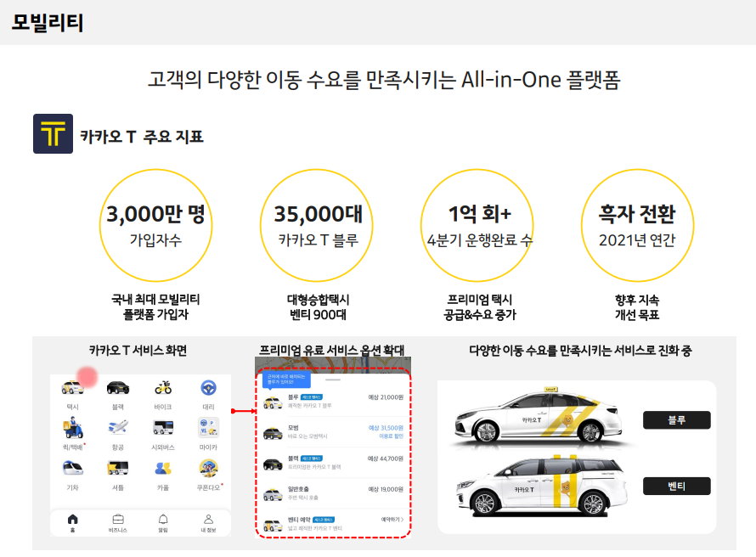The image size is (756, 557).
Task: Click the 35,000대 카카오 T 블루 circle
Action: (x=316, y=225)
